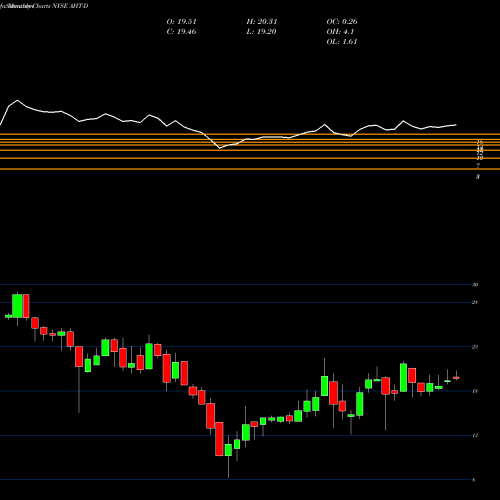This screenshot has height=500, width=500.
Task: Click the high price 'H: 20.31'
Action: 262,22
